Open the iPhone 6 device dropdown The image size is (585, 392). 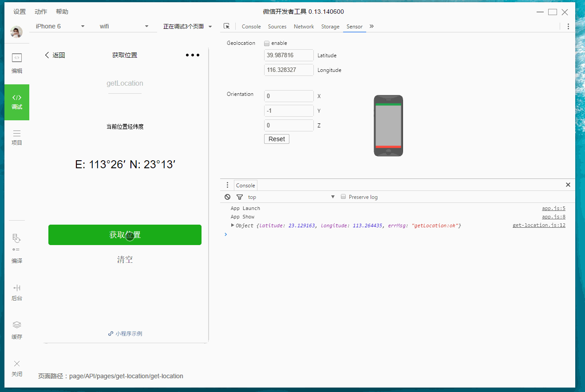click(60, 26)
